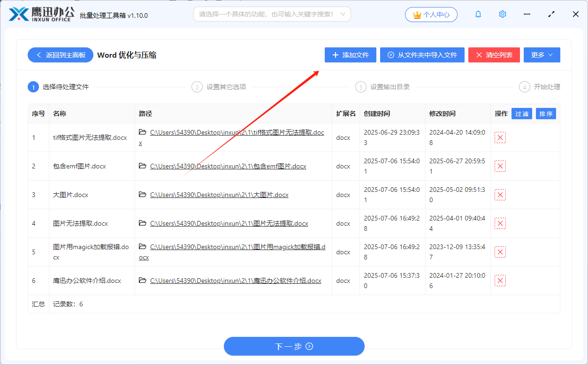Click the Inxun Office logo
Image resolution: width=588 pixels, height=365 pixels.
[41, 14]
